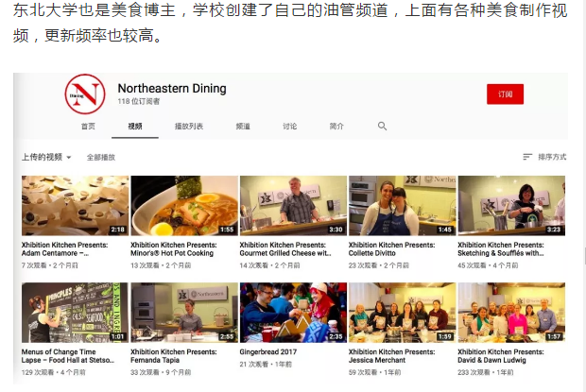Open the 讨论 discussion tab

[289, 126]
